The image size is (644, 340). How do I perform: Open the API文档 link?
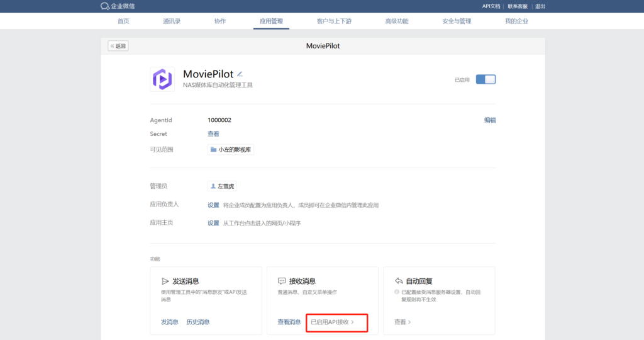(x=491, y=6)
